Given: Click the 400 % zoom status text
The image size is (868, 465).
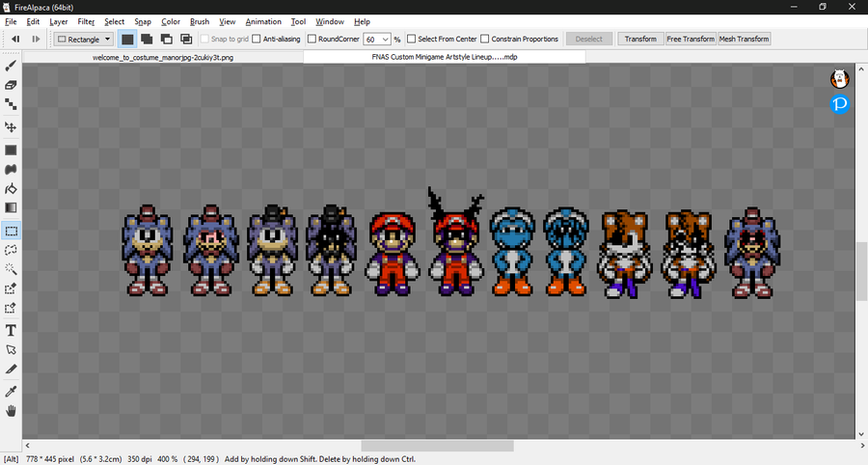Looking at the screenshot, I should (167, 459).
